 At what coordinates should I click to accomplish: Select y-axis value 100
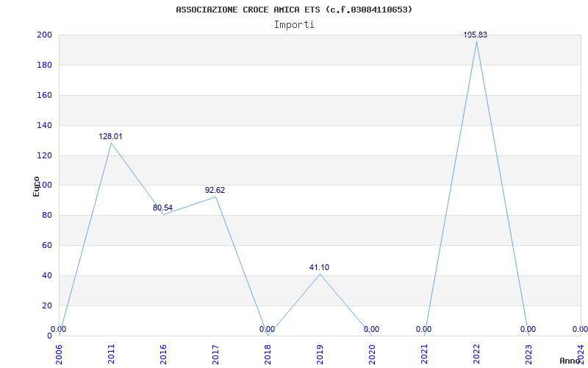pos(44,185)
